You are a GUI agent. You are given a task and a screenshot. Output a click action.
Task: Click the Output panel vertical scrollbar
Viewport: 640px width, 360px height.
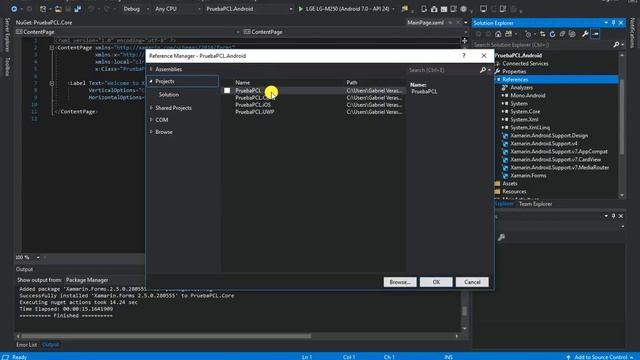(464, 311)
